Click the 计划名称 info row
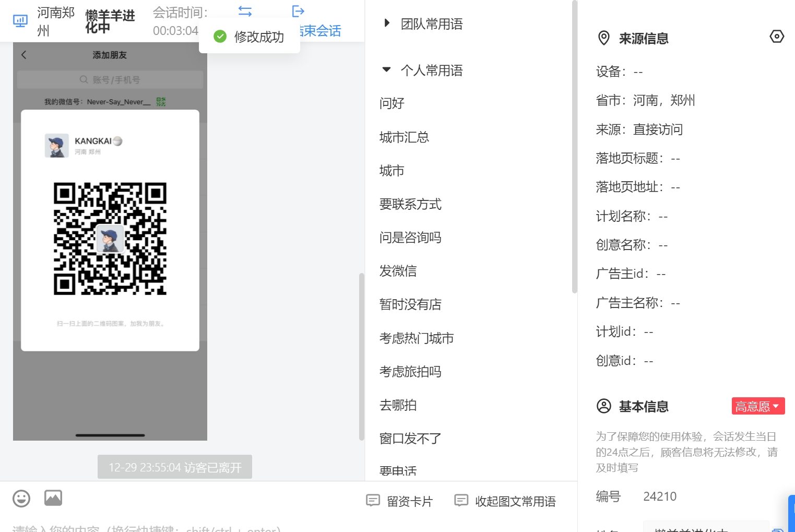The width and height of the screenshot is (795, 532). 632,216
